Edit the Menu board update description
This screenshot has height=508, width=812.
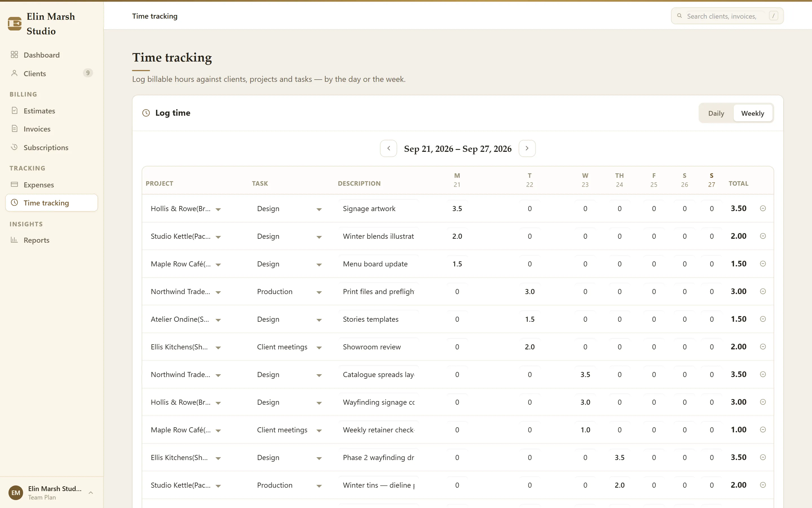(378, 264)
